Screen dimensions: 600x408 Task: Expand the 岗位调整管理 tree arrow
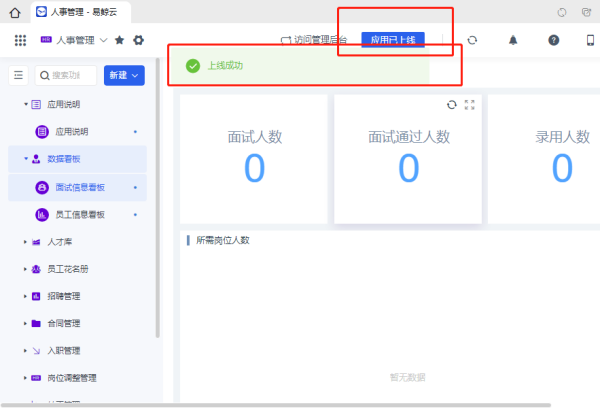25,378
